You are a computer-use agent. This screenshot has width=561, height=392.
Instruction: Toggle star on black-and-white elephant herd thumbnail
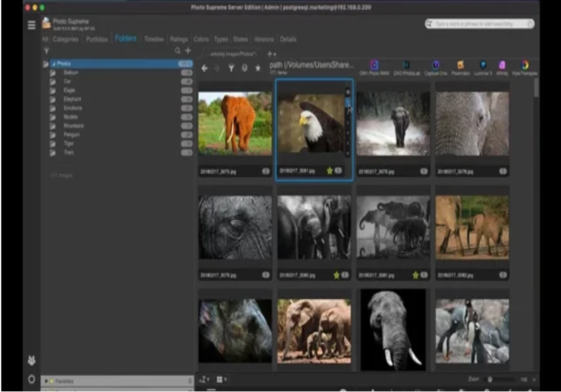click(336, 275)
